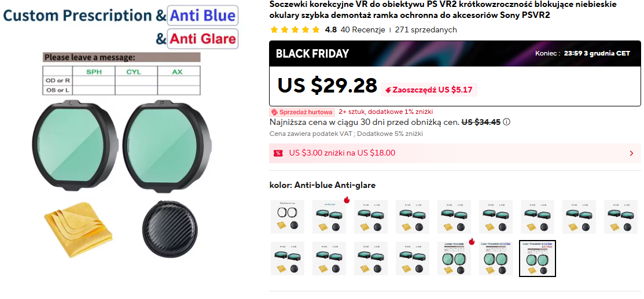644x299 pixels.
Task: Select the frame-only variant without lenses
Action: coord(288,217)
